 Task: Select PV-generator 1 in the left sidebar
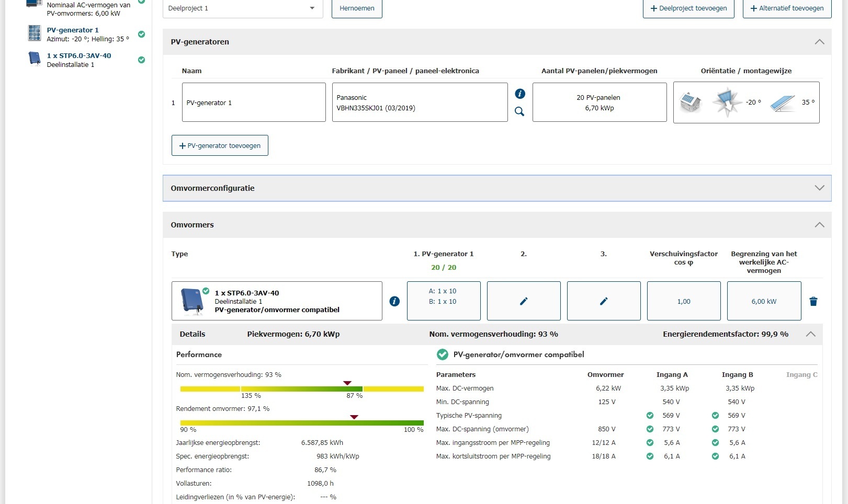[73, 30]
